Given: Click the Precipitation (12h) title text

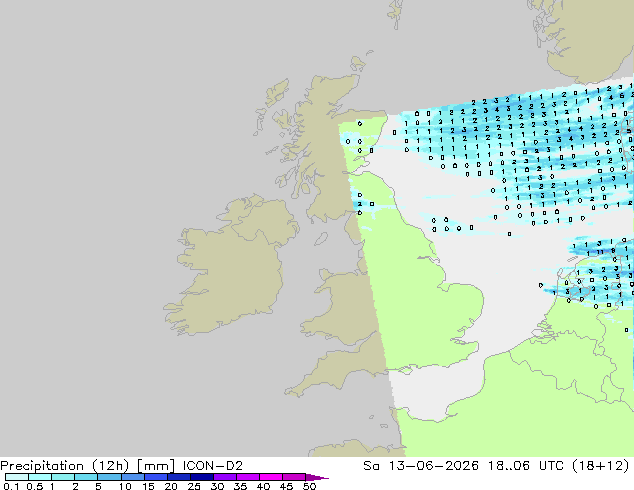Looking at the screenshot, I should coord(65,466).
